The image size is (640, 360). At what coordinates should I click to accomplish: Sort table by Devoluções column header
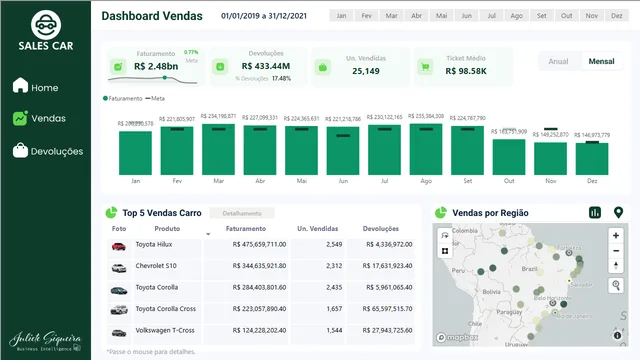380,229
